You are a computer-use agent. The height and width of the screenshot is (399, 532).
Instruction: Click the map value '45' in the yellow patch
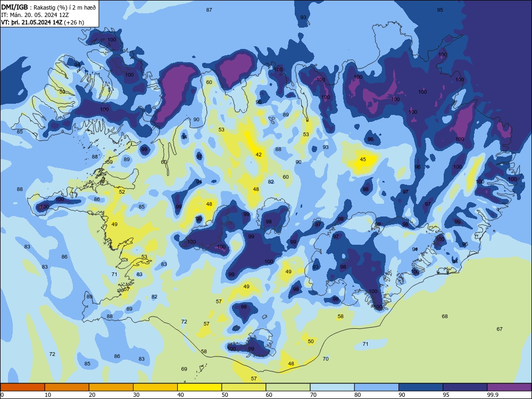point(363,160)
